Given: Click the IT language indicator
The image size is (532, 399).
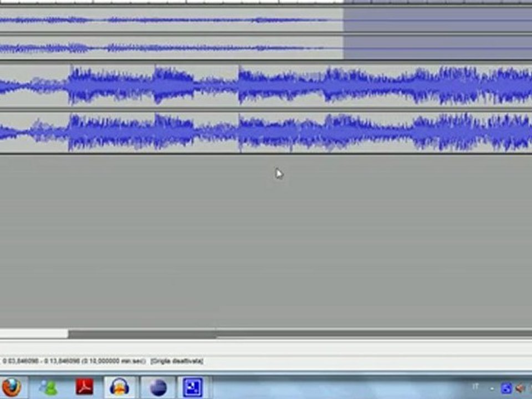Looking at the screenshot, I should pyautogui.click(x=475, y=387).
